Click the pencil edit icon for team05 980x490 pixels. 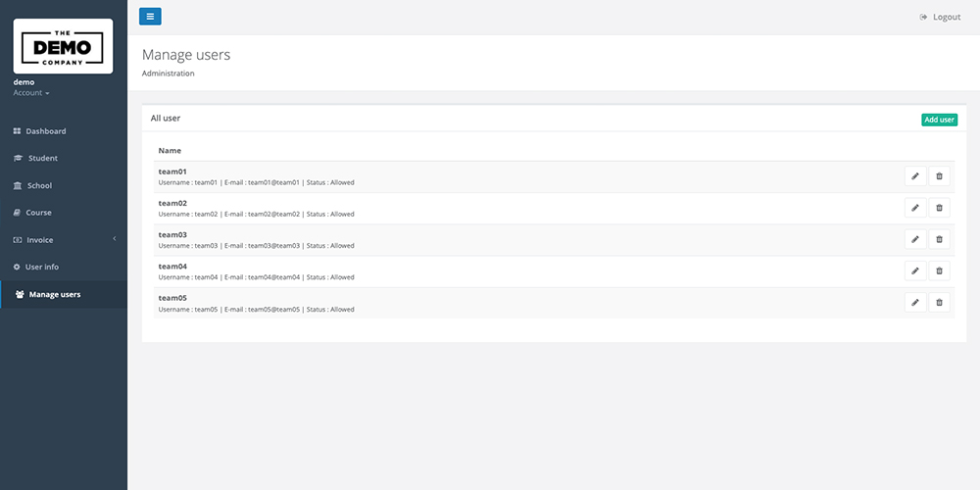[915, 302]
